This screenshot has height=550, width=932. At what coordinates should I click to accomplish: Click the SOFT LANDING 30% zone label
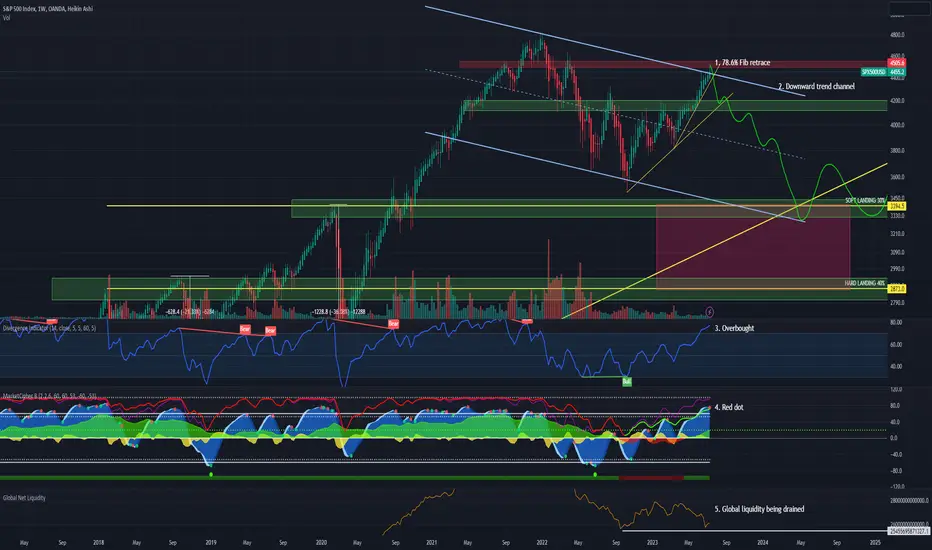(865, 200)
